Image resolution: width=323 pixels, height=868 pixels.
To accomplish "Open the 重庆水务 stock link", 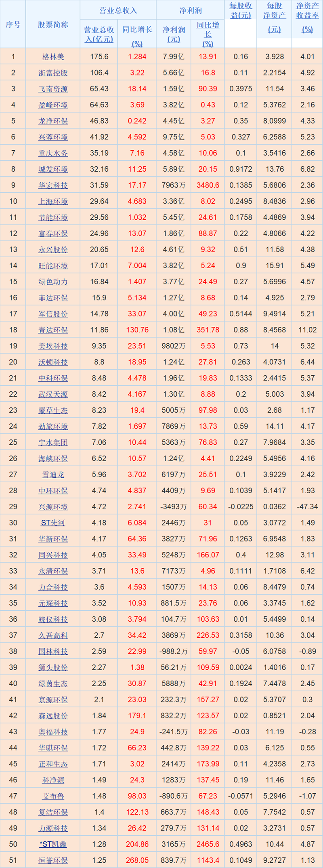I will click(53, 153).
